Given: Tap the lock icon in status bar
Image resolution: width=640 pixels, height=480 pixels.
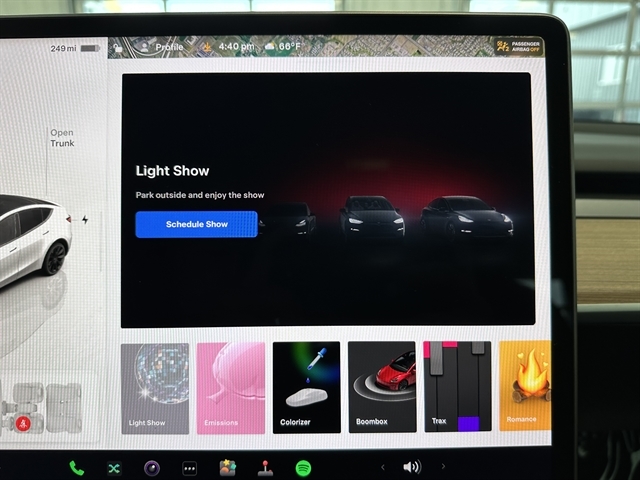Looking at the screenshot, I should 118,48.
